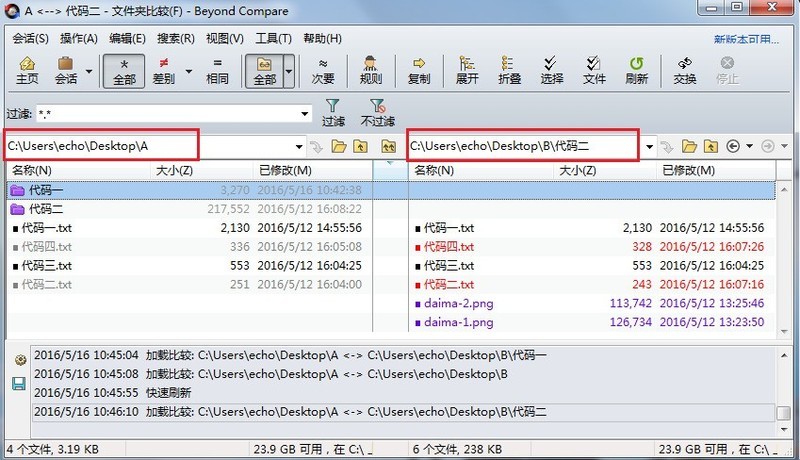Click the 展开 expand-all icon
This screenshot has height=460, width=800.
(x=467, y=71)
